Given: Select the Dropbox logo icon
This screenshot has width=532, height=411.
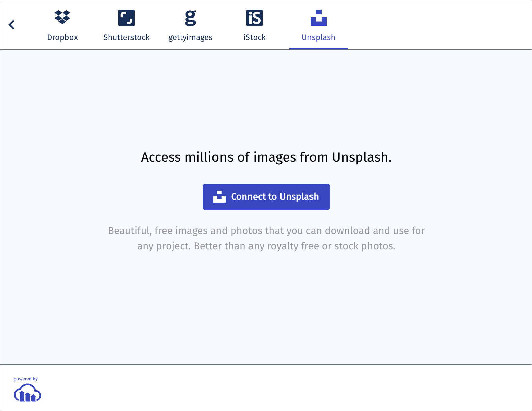Looking at the screenshot, I should (62, 18).
